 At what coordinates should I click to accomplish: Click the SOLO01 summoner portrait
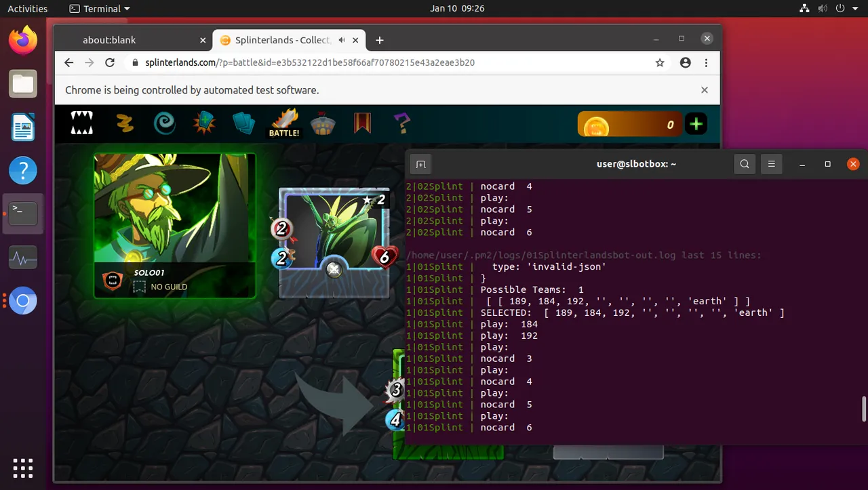click(175, 207)
